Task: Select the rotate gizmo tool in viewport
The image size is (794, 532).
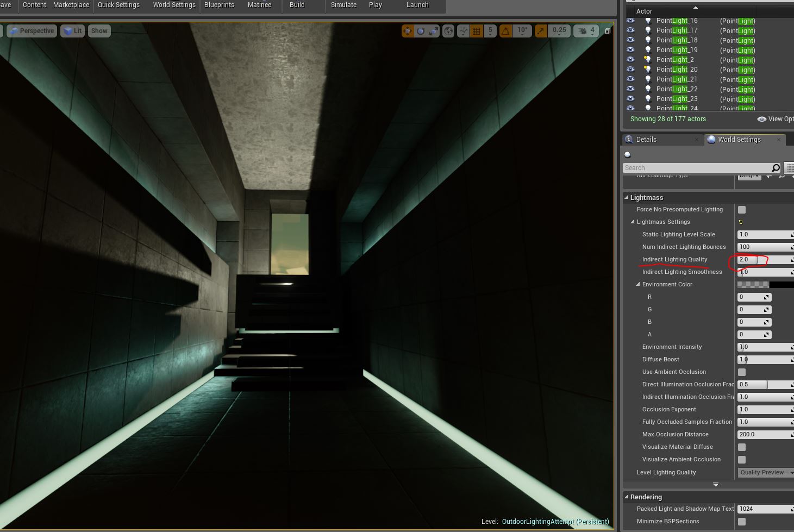Action: point(421,31)
